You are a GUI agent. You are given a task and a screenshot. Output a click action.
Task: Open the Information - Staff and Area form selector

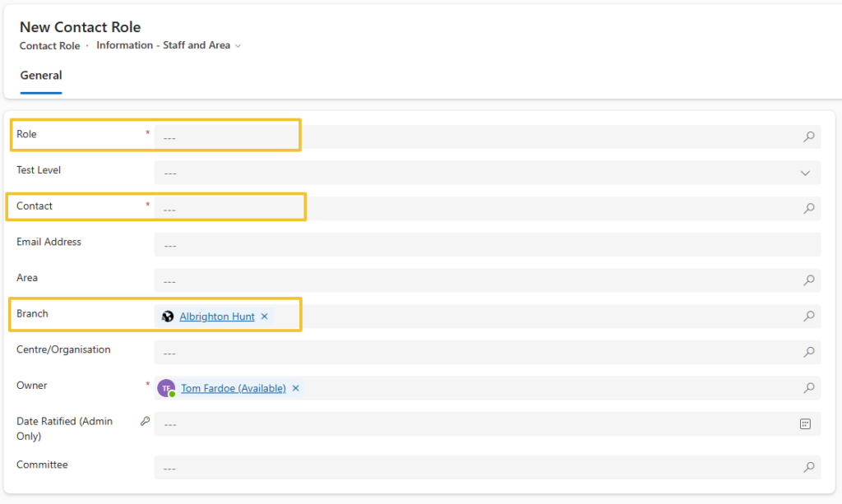pyautogui.click(x=169, y=45)
